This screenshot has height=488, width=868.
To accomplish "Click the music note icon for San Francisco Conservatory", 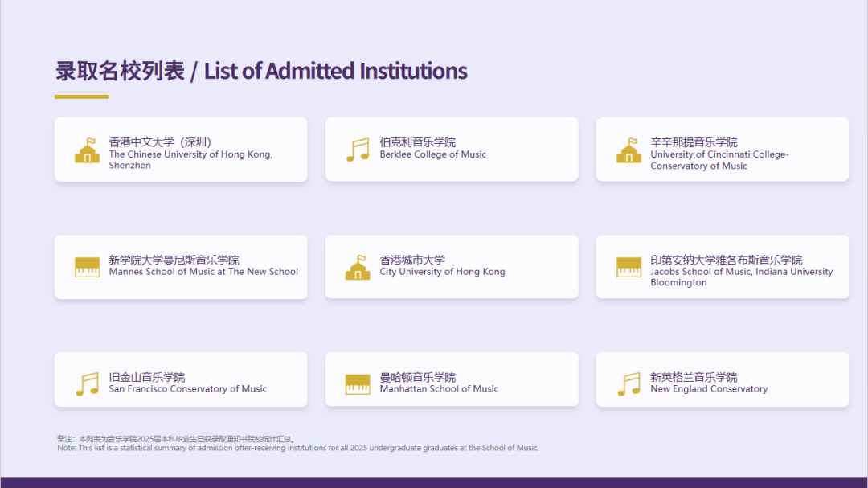I will click(x=88, y=383).
